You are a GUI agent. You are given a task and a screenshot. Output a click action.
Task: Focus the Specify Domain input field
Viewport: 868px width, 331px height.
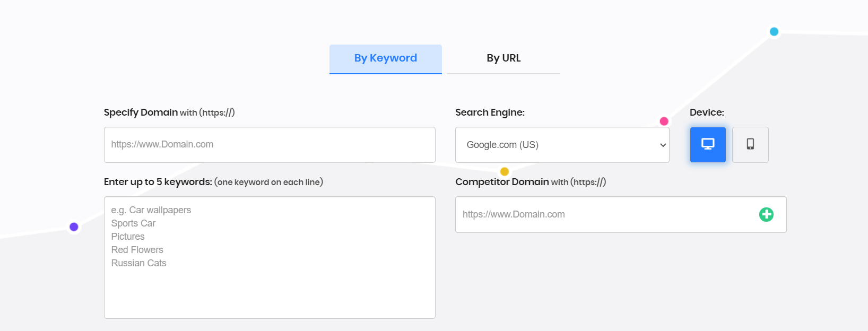[270, 145]
